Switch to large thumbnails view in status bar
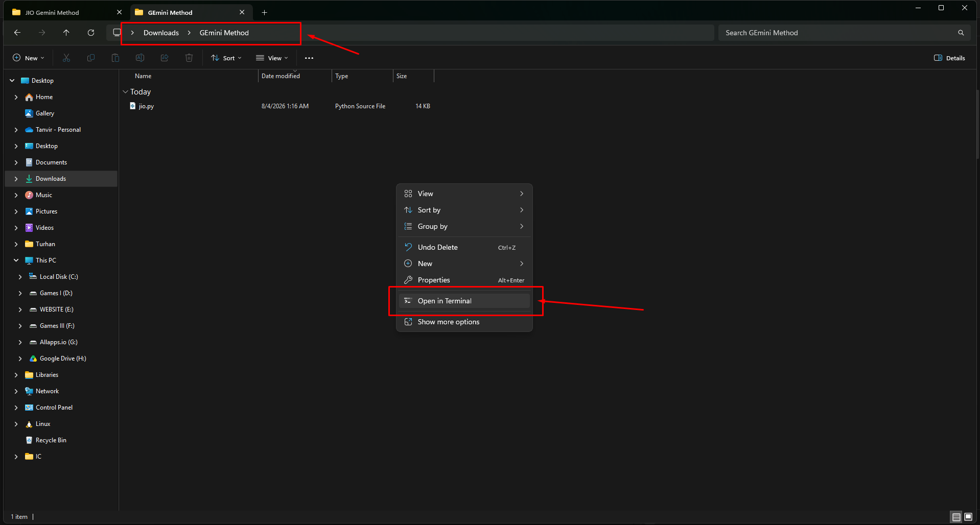Viewport: 980px width, 525px height. point(968,517)
